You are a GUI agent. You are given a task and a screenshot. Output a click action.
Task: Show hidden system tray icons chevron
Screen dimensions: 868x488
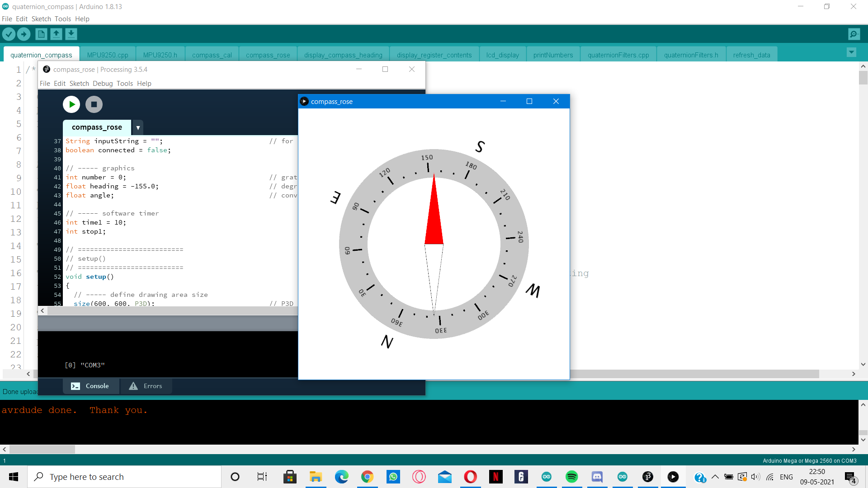tap(715, 477)
